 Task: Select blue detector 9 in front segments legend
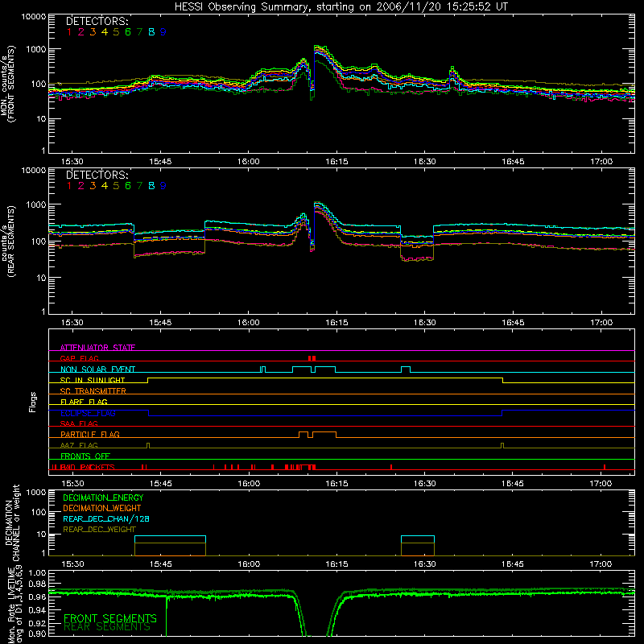point(163,32)
